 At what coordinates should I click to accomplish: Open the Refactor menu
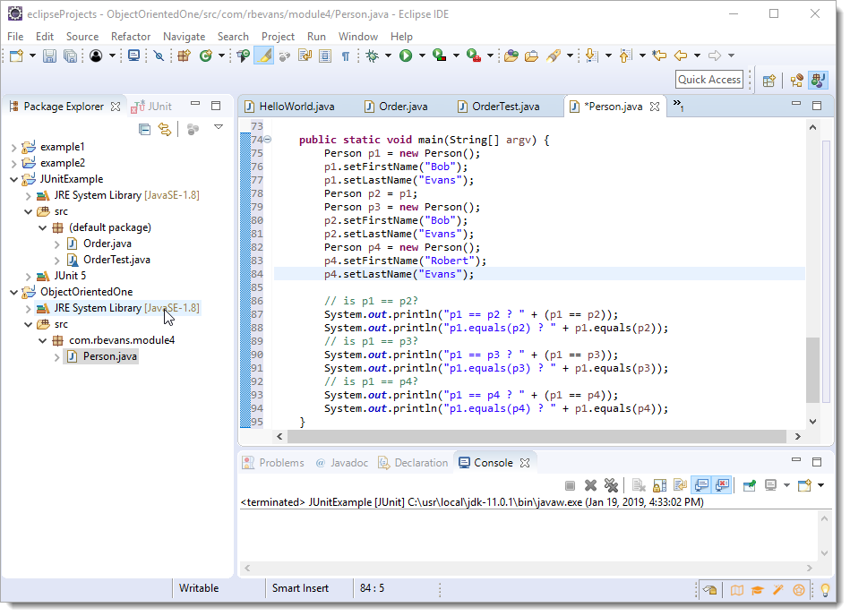131,37
